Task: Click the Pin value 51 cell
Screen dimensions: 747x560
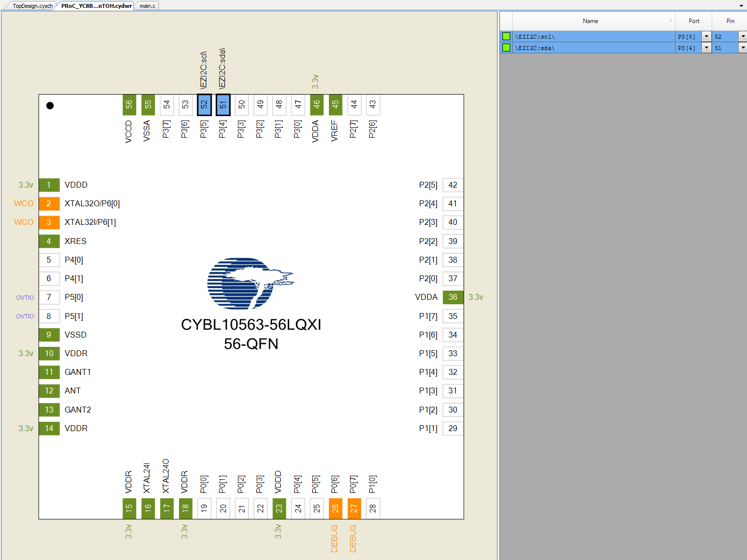Action: (725, 48)
